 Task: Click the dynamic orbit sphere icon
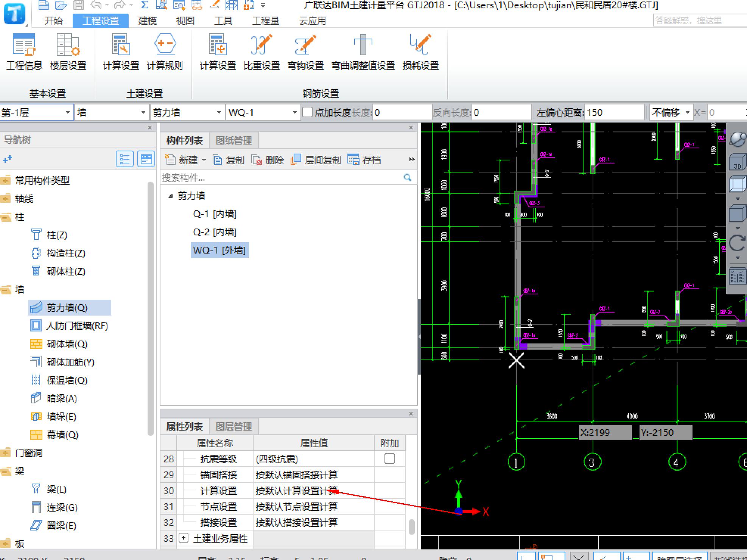pyautogui.click(x=737, y=139)
